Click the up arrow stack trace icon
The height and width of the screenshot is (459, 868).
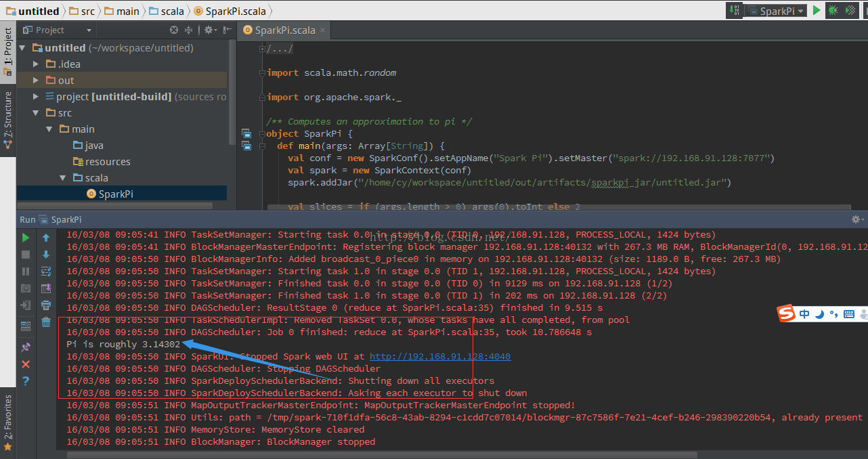click(x=46, y=238)
